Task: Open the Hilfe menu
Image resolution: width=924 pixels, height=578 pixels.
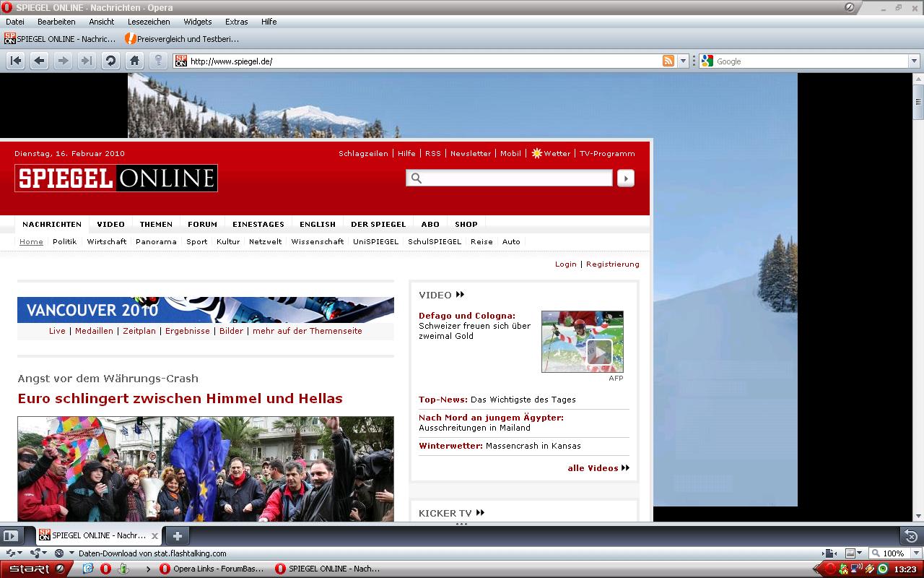Action: (x=269, y=22)
